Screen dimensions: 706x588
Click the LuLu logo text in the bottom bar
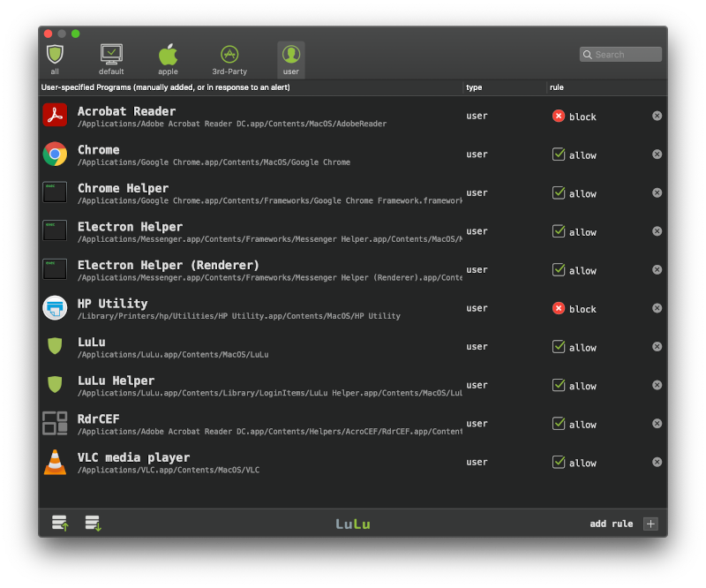[353, 524]
